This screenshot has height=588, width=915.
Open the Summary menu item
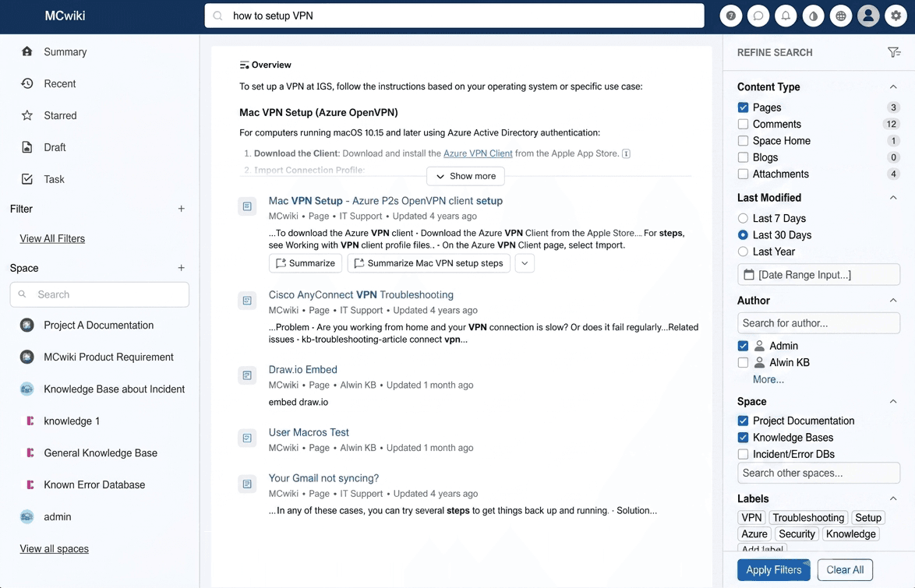[x=65, y=52]
